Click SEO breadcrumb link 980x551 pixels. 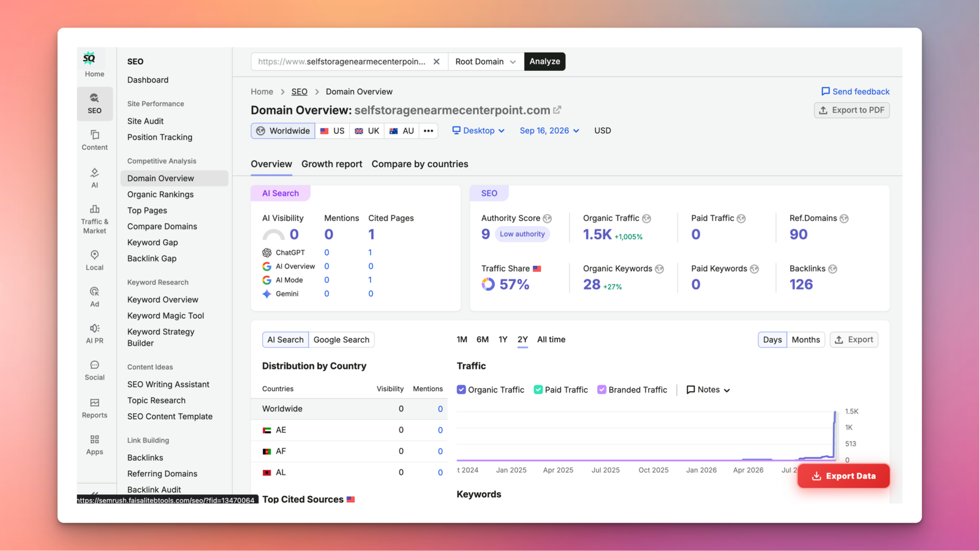pos(300,92)
